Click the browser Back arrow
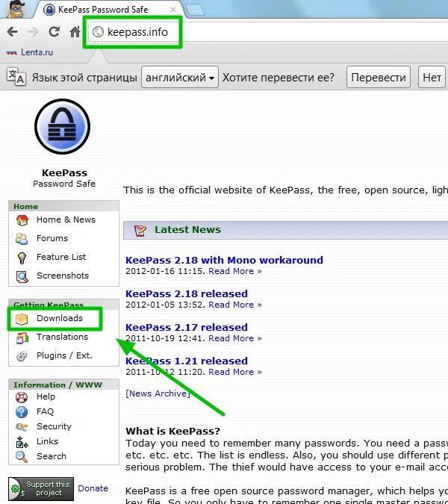448x504 pixels. click(x=13, y=32)
